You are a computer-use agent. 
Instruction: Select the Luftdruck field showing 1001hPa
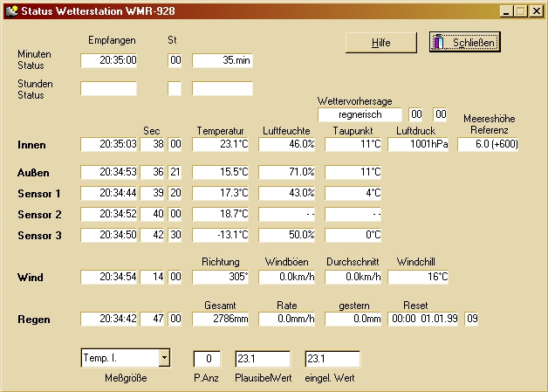pyautogui.click(x=418, y=144)
